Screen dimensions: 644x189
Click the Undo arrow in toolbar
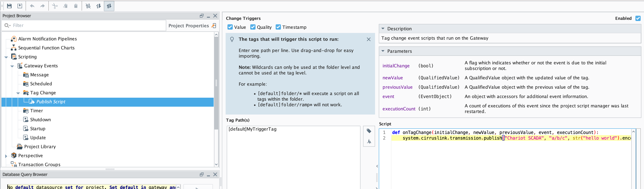tap(32, 6)
